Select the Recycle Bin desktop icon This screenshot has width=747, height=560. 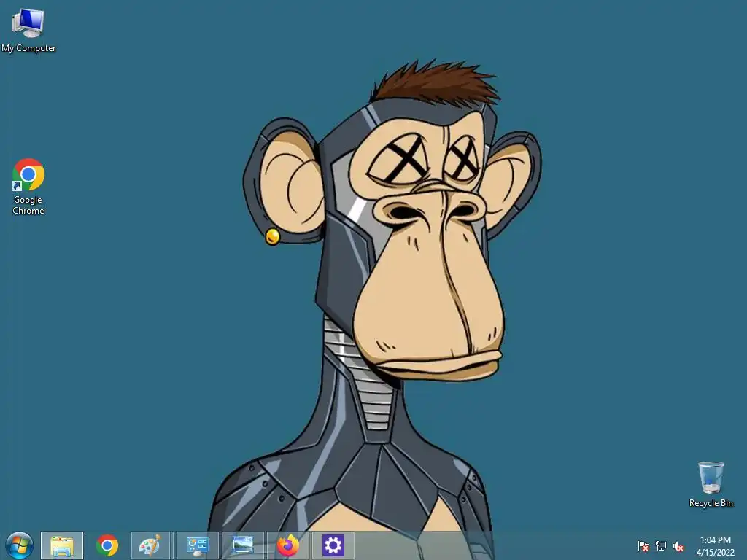[711, 484]
